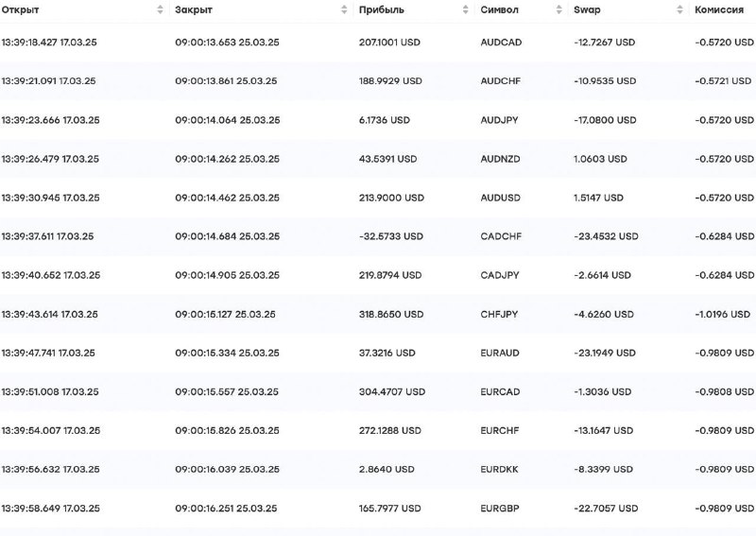Sort by the Закрыт column arrows

344,9
